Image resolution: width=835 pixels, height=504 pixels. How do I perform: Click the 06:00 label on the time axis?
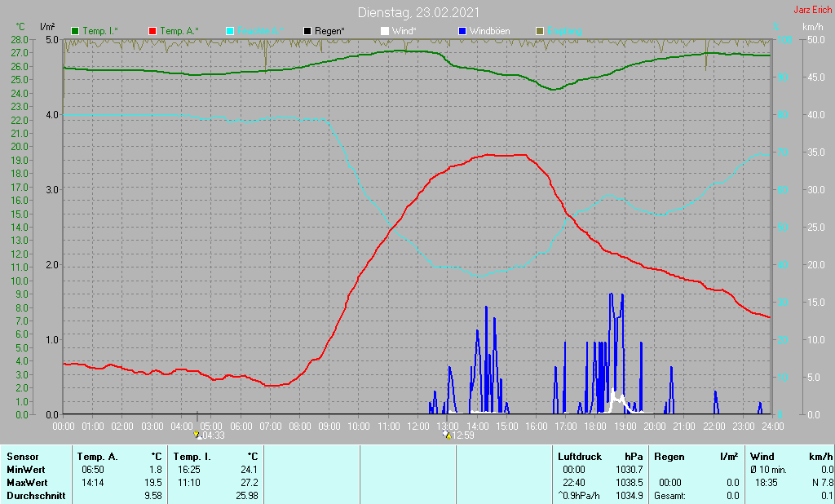(x=241, y=427)
